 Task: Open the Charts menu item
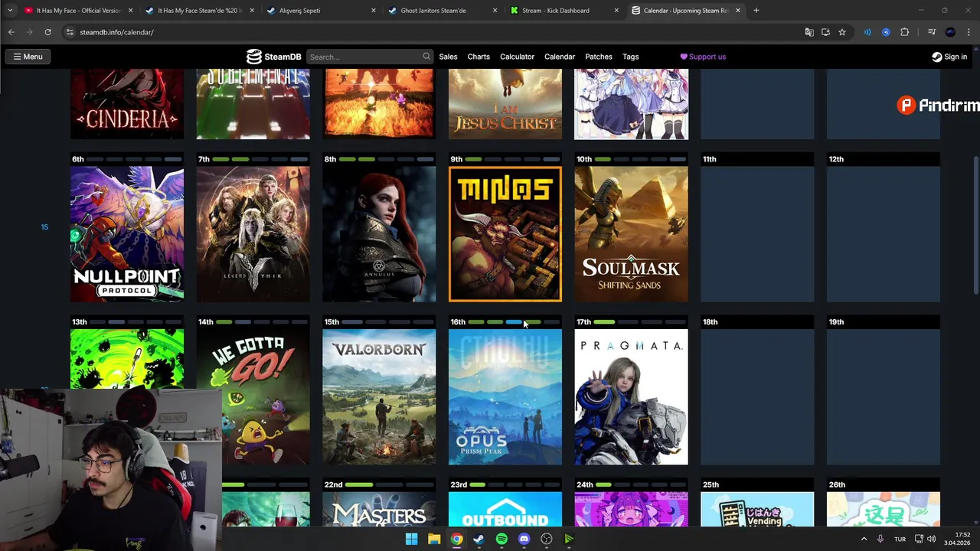pyautogui.click(x=479, y=57)
